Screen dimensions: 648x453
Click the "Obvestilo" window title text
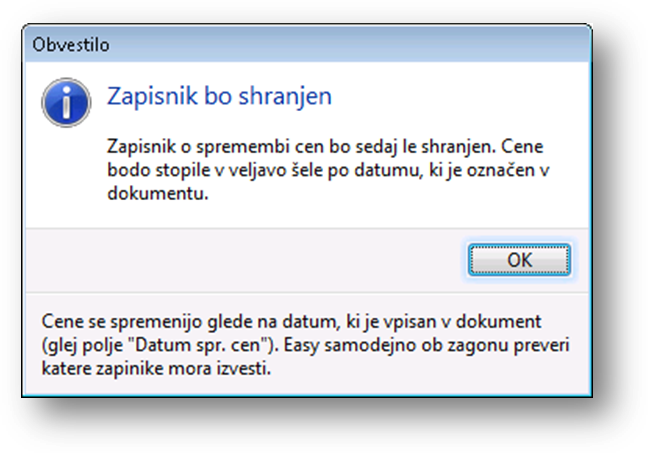click(71, 45)
